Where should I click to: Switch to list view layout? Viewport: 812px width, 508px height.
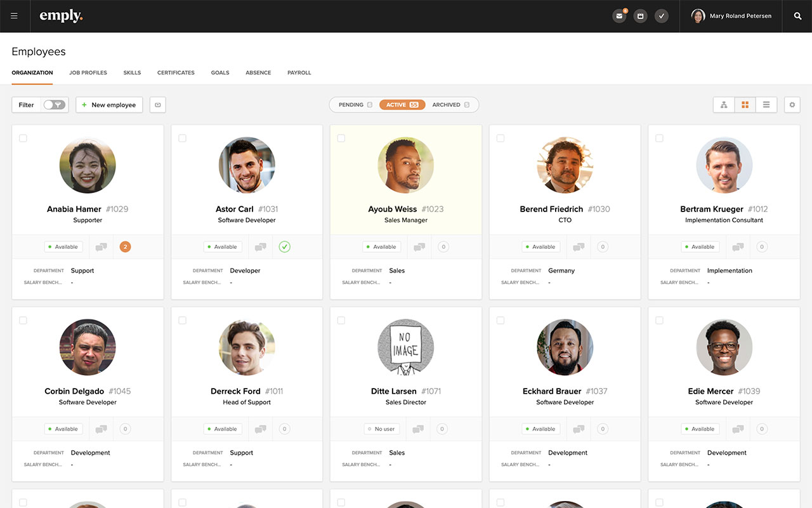pyautogui.click(x=766, y=105)
